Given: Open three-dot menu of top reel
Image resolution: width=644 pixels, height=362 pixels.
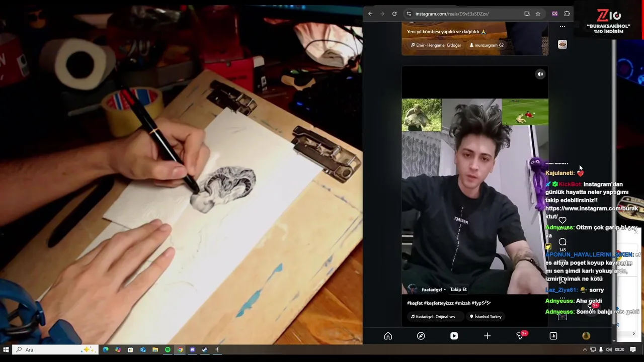Looking at the screenshot, I should 562,27.
